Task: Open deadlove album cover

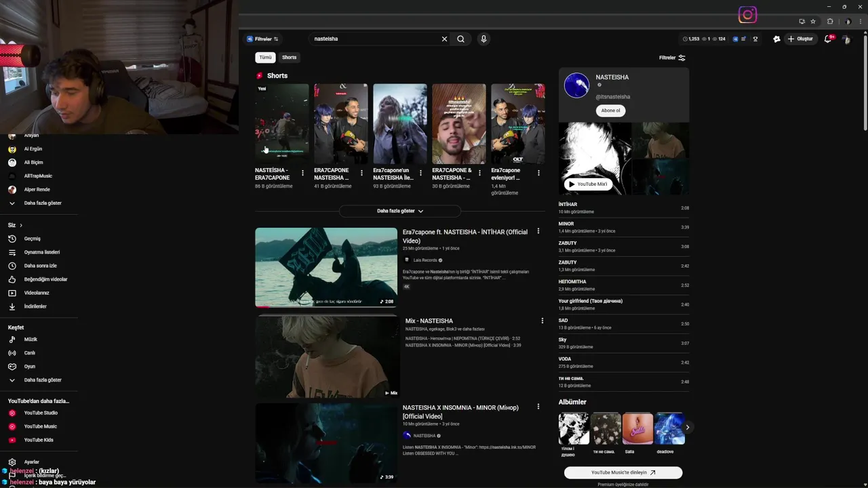Action: [x=669, y=428]
